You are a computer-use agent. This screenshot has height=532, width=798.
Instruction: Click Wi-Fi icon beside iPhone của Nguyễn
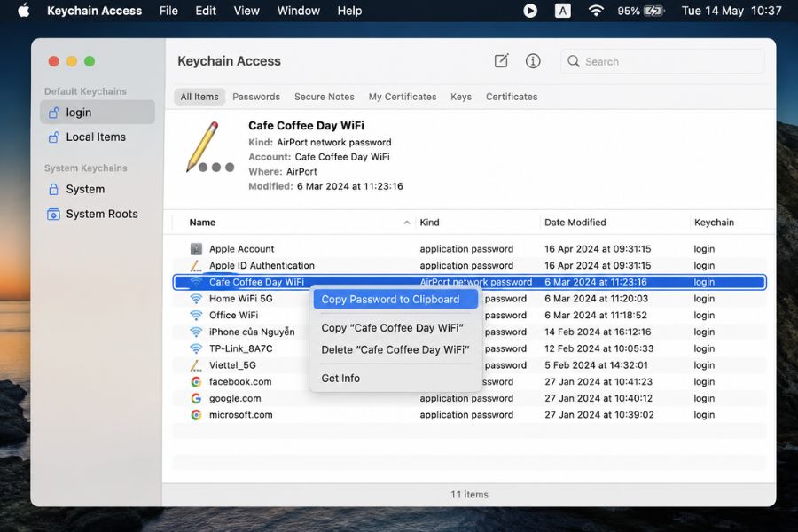point(196,332)
